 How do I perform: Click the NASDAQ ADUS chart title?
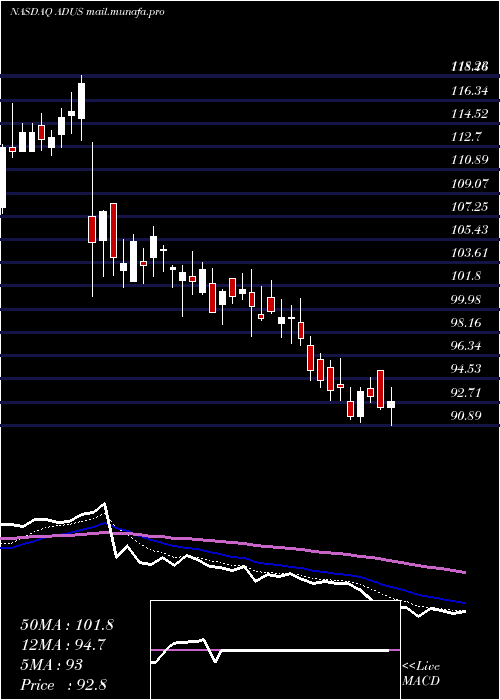pyautogui.click(x=87, y=12)
